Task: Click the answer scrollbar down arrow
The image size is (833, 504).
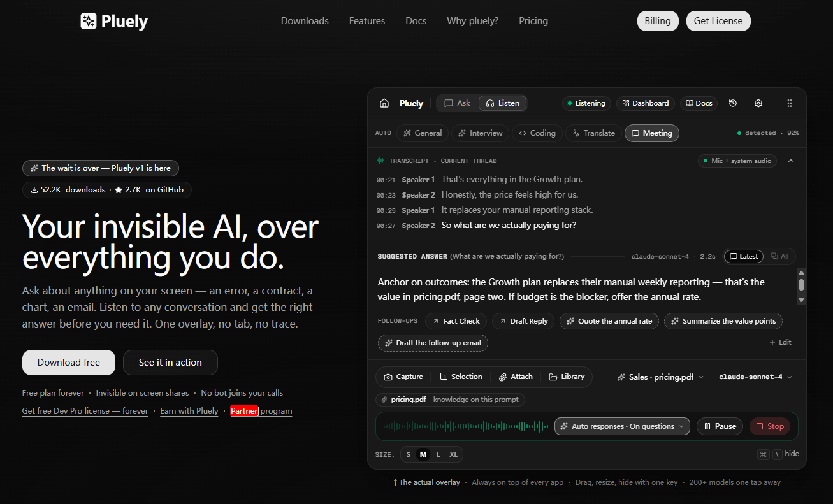Action: pyautogui.click(x=801, y=299)
